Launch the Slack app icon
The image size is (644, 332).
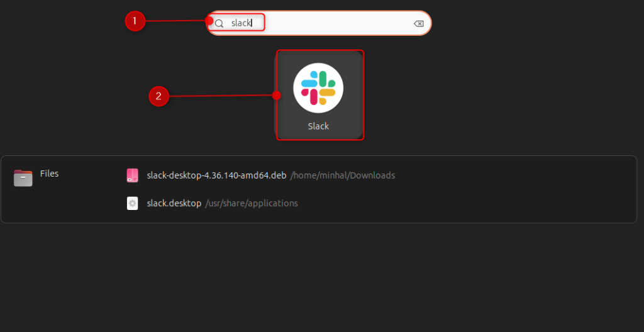318,88
